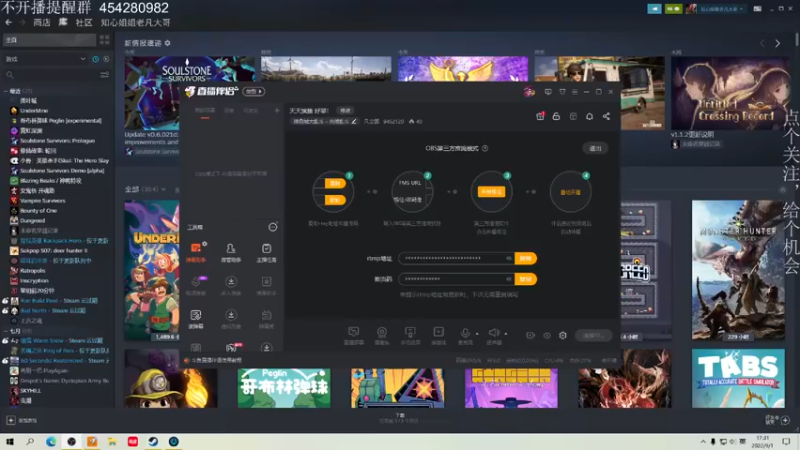Click the exit OBS mode button

tap(595, 148)
